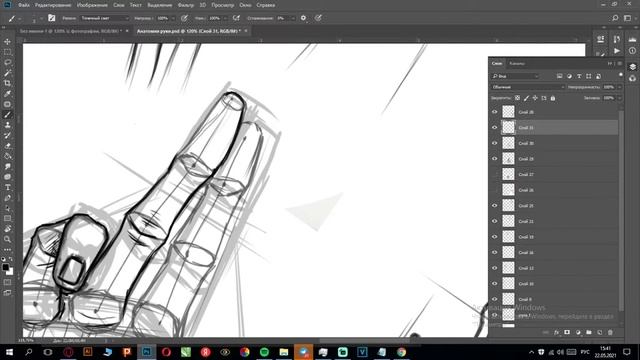The image size is (640, 360).
Task: Hide layer Слой 10
Action: [495, 284]
